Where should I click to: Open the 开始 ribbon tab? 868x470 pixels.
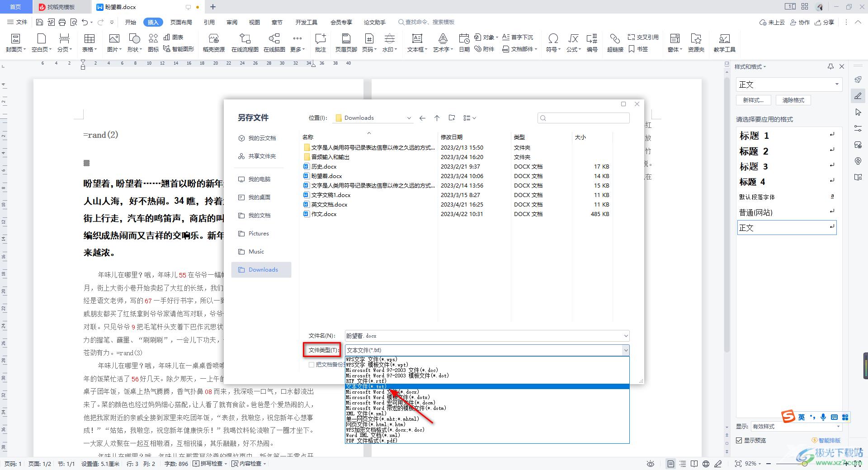click(131, 22)
